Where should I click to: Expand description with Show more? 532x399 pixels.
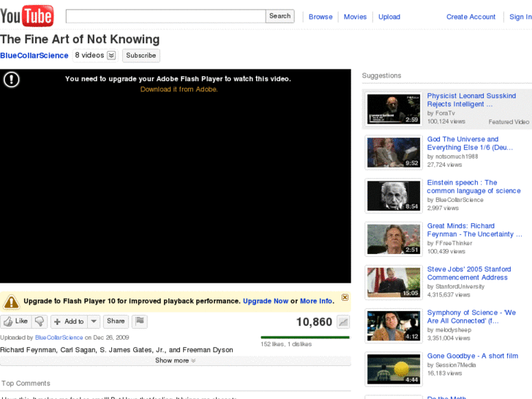[x=175, y=360]
